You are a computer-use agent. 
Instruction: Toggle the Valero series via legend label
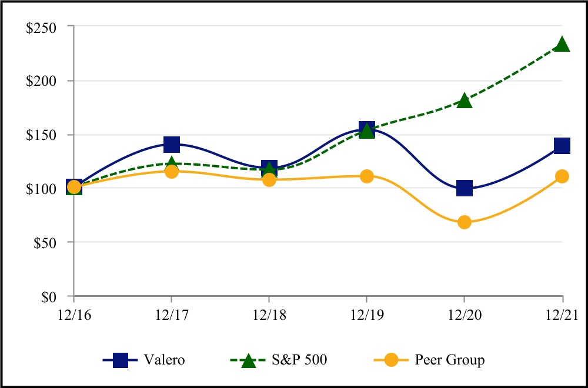[x=164, y=360]
